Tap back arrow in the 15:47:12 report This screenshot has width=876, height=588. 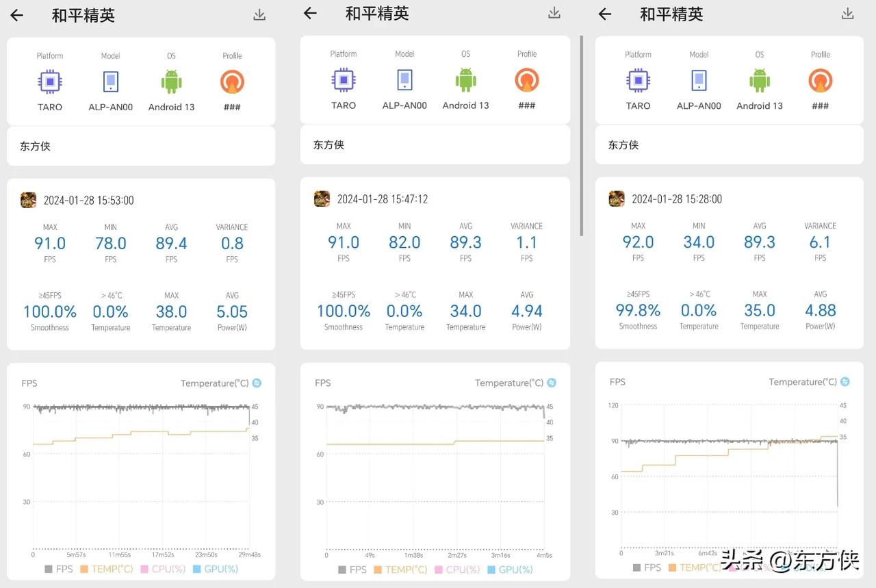pyautogui.click(x=310, y=14)
